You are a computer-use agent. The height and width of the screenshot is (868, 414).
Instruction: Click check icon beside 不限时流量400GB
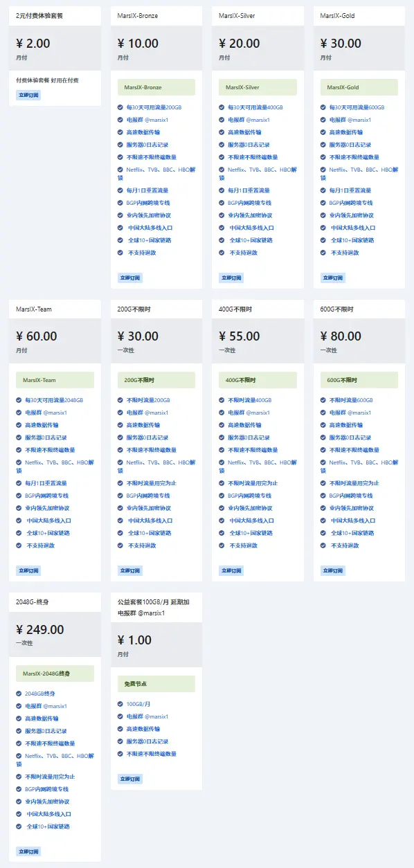[x=222, y=400]
